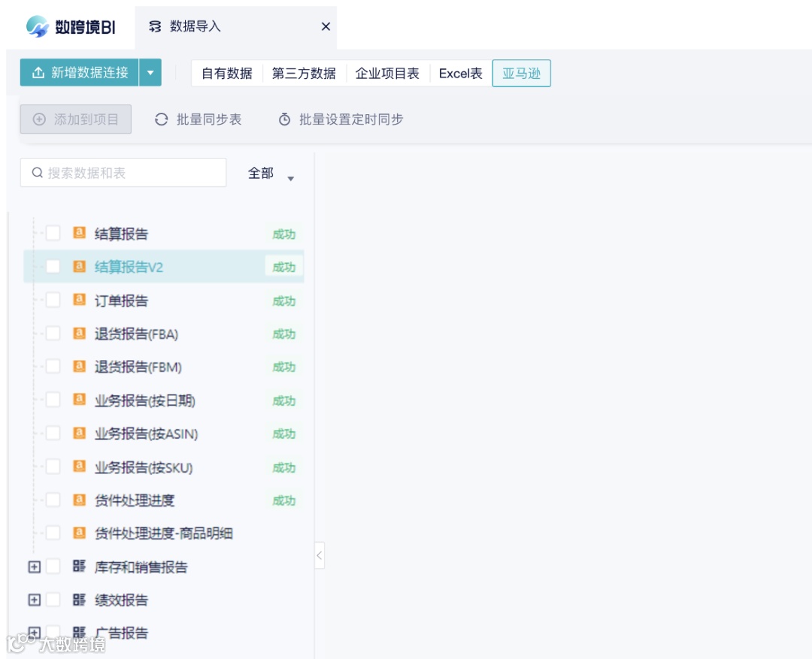Select the checkbox beside 业务报告(按SKU)
Viewport: 812px width, 659px height.
coord(53,467)
